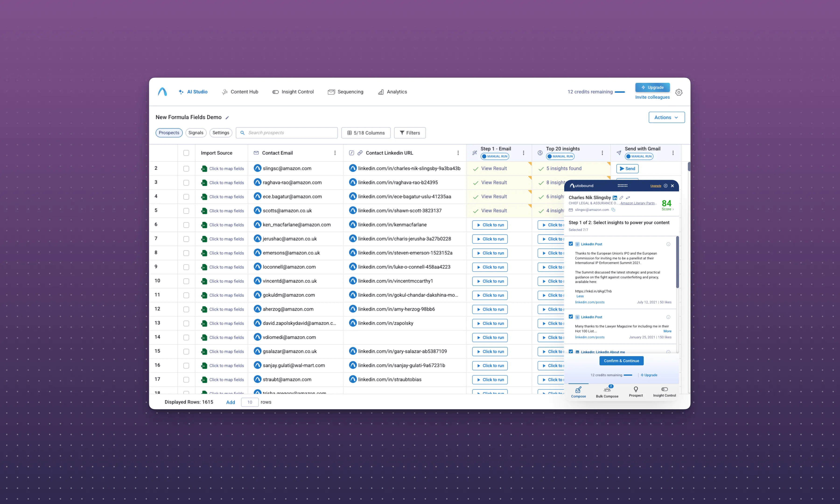
Task: Click Confirm & Continue button
Action: pyautogui.click(x=621, y=361)
